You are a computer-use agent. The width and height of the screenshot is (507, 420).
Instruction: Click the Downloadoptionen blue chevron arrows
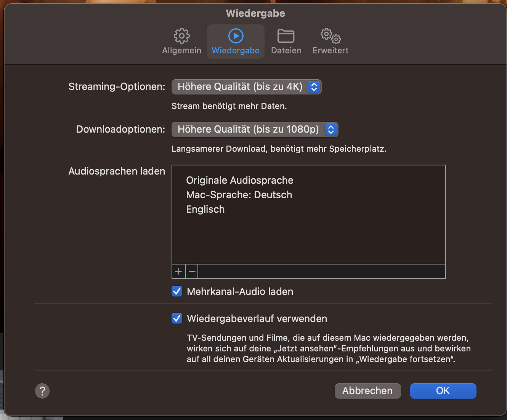(331, 130)
